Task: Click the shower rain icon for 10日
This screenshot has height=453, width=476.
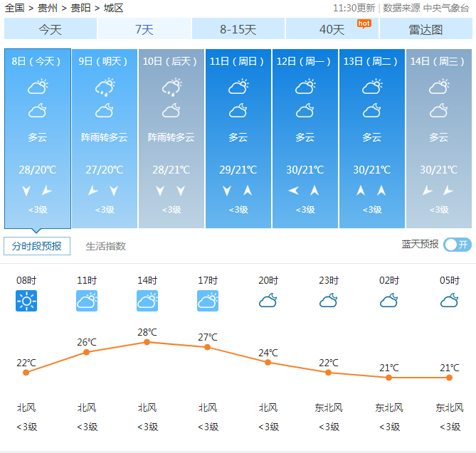Action: coord(171,87)
